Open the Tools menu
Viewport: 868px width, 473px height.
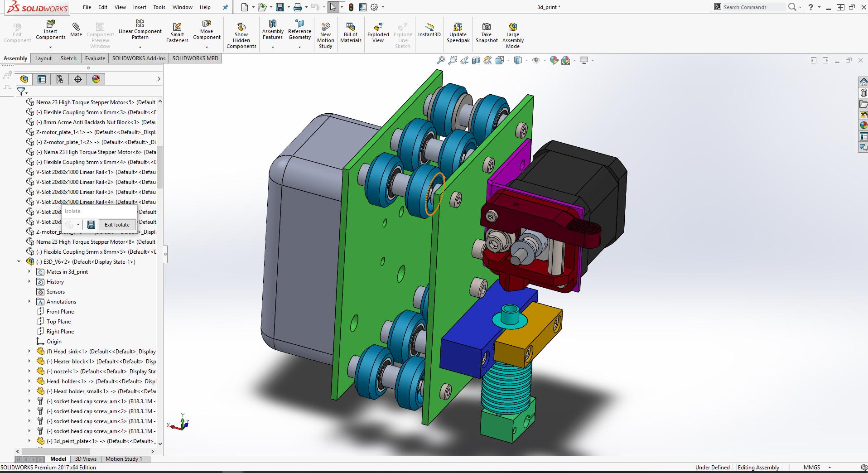click(x=159, y=7)
